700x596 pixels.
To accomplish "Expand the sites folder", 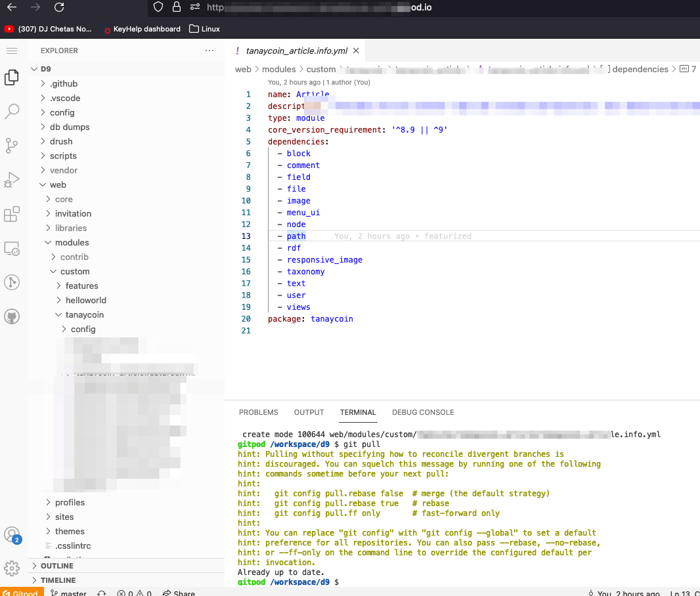I will [126, 517].
